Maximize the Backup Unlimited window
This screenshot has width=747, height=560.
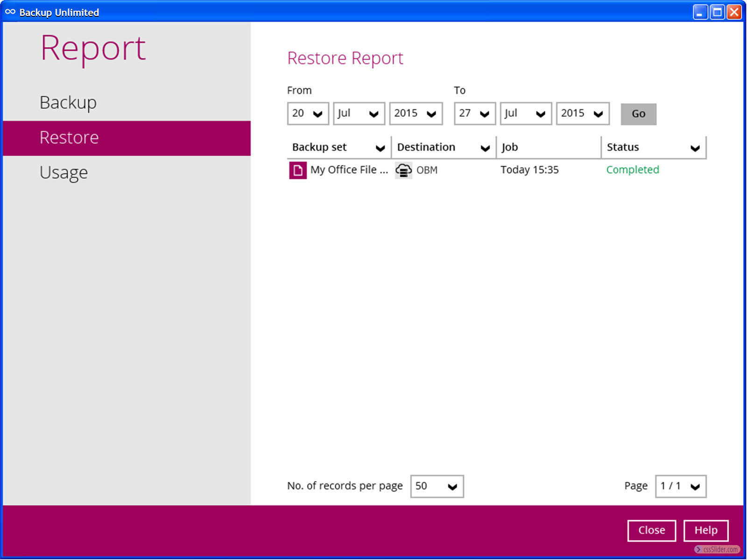tap(717, 12)
